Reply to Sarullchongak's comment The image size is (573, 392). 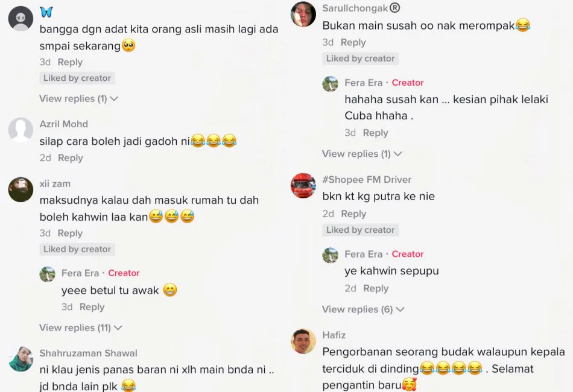tap(353, 42)
